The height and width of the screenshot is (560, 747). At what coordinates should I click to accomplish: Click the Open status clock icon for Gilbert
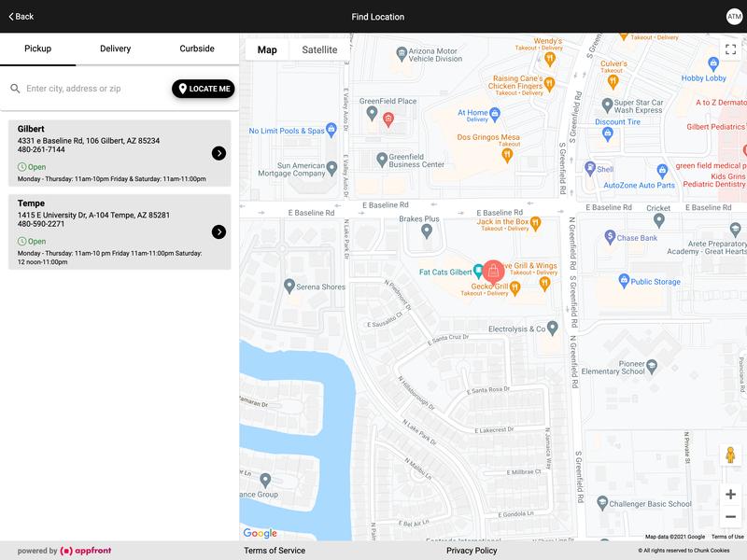pyautogui.click(x=21, y=167)
